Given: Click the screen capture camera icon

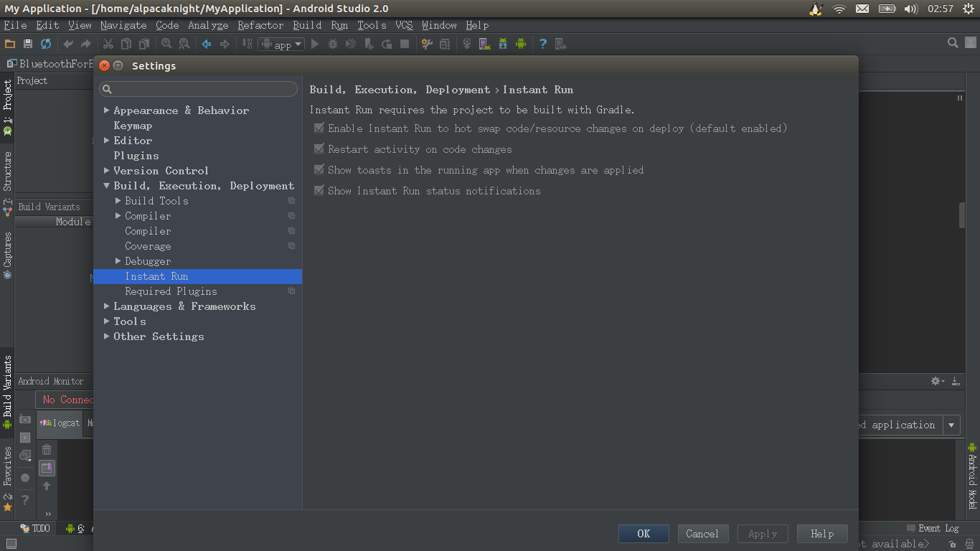Looking at the screenshot, I should tap(25, 419).
